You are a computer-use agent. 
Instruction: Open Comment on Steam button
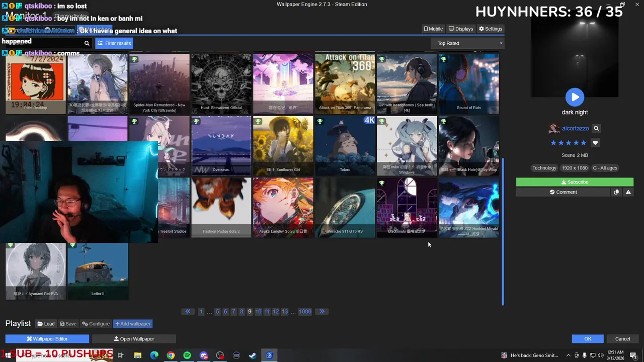point(563,192)
